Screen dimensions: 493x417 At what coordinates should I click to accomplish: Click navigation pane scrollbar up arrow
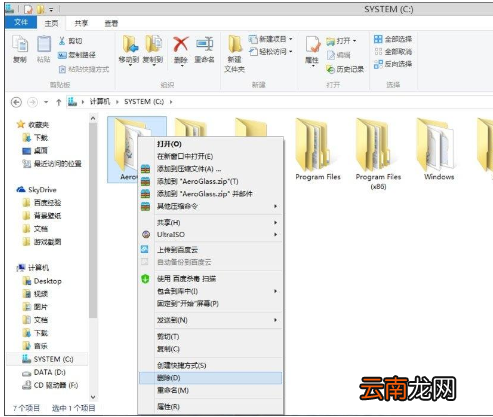coord(93,118)
